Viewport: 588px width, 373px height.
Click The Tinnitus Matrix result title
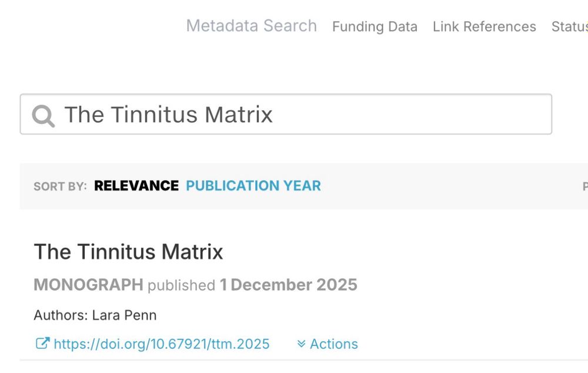click(x=128, y=251)
